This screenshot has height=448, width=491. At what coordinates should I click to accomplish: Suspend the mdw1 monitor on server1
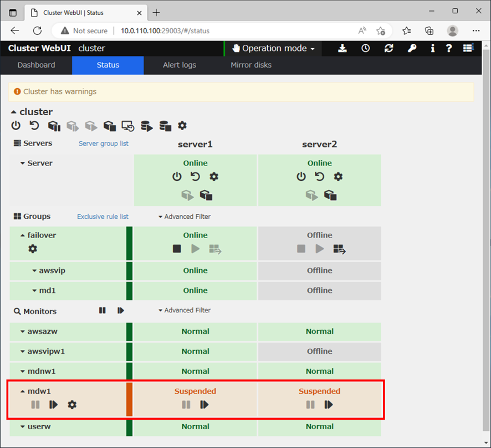coord(186,405)
